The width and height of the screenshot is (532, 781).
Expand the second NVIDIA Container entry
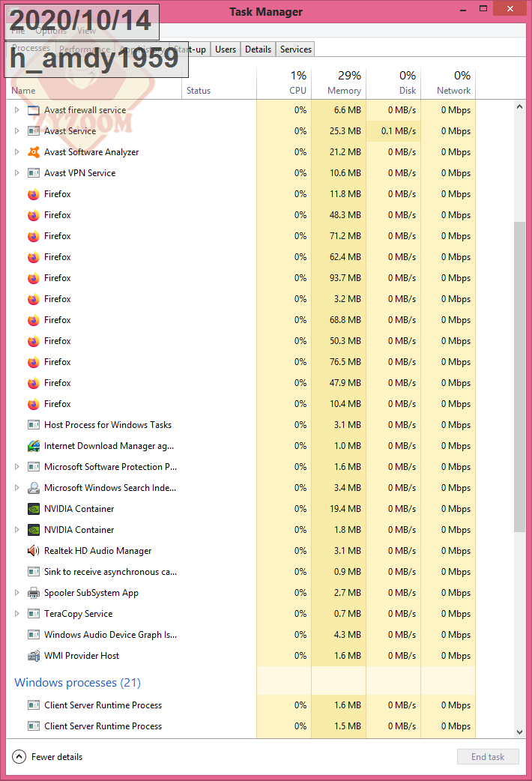(x=16, y=529)
